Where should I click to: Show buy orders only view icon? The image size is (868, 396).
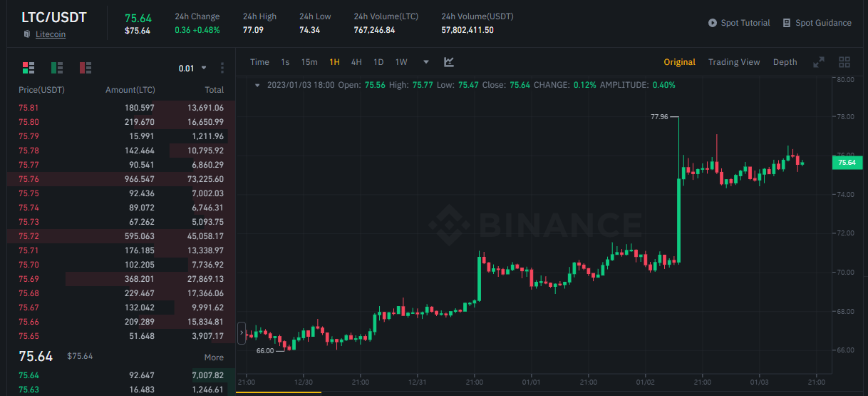point(57,68)
